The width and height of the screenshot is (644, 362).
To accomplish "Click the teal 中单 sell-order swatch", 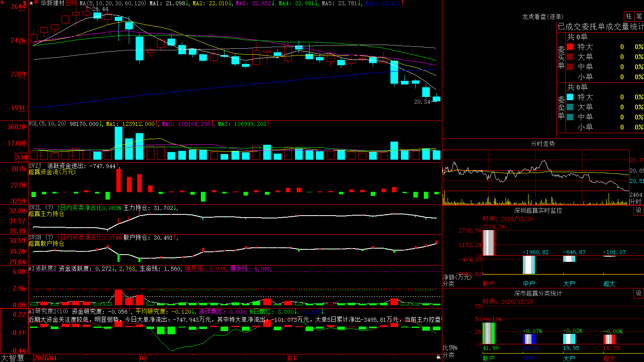I will pyautogui.click(x=570, y=117).
